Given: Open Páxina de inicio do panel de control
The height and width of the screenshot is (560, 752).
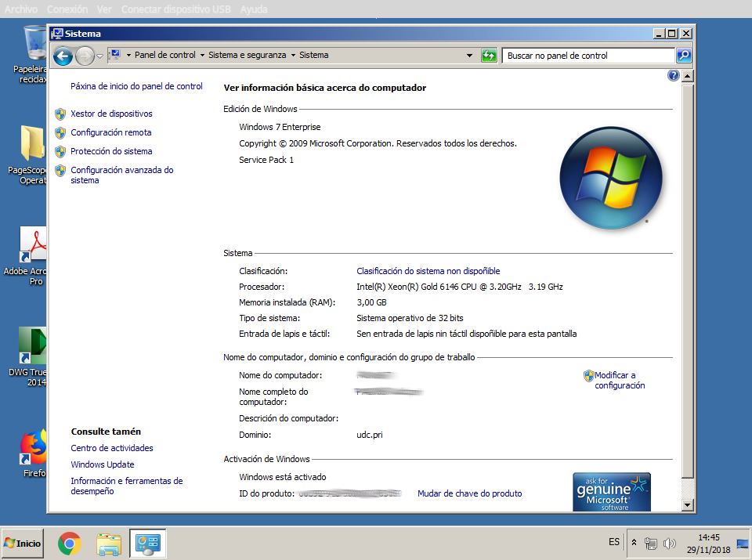Looking at the screenshot, I should (x=136, y=86).
